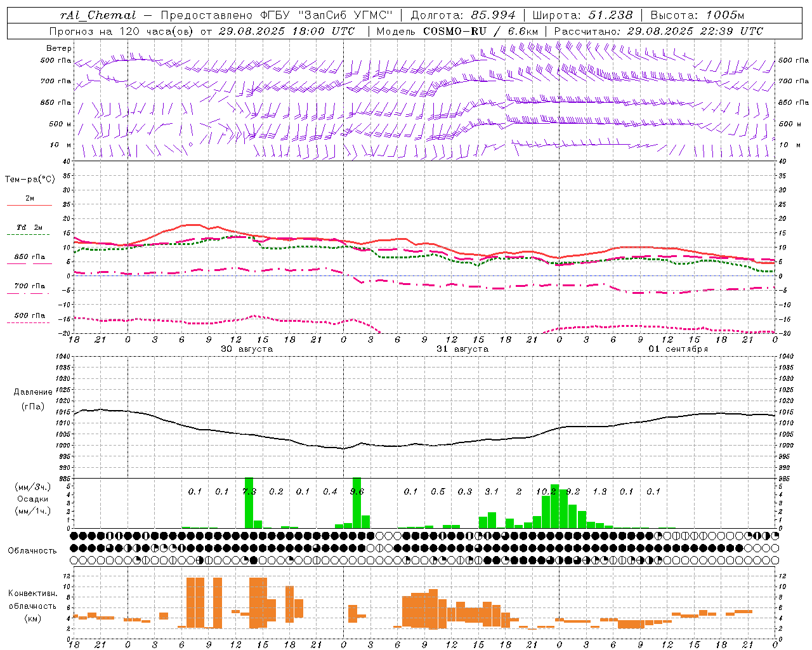Click the 9.6 precipitation total
The width and height of the screenshot is (812, 650).
[357, 491]
